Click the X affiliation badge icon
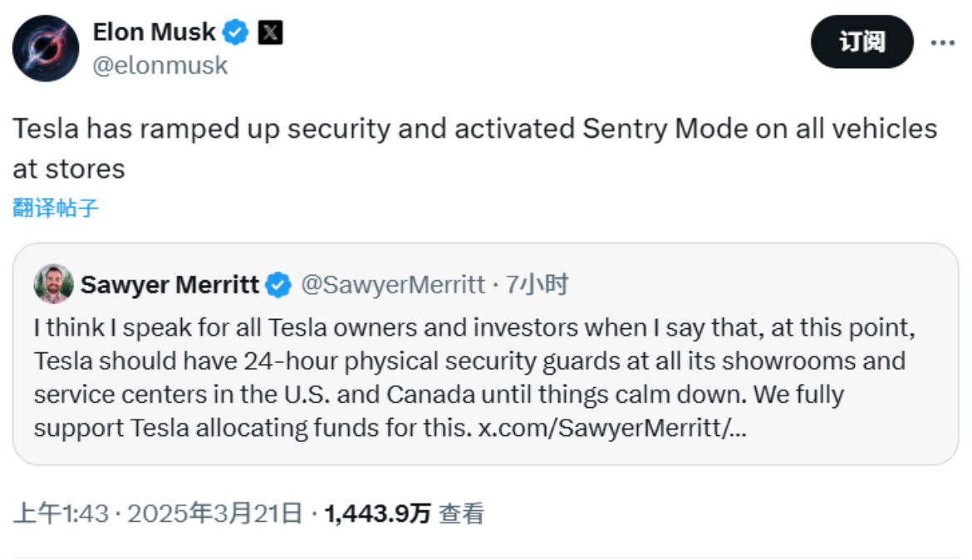972x560 pixels. click(x=271, y=32)
